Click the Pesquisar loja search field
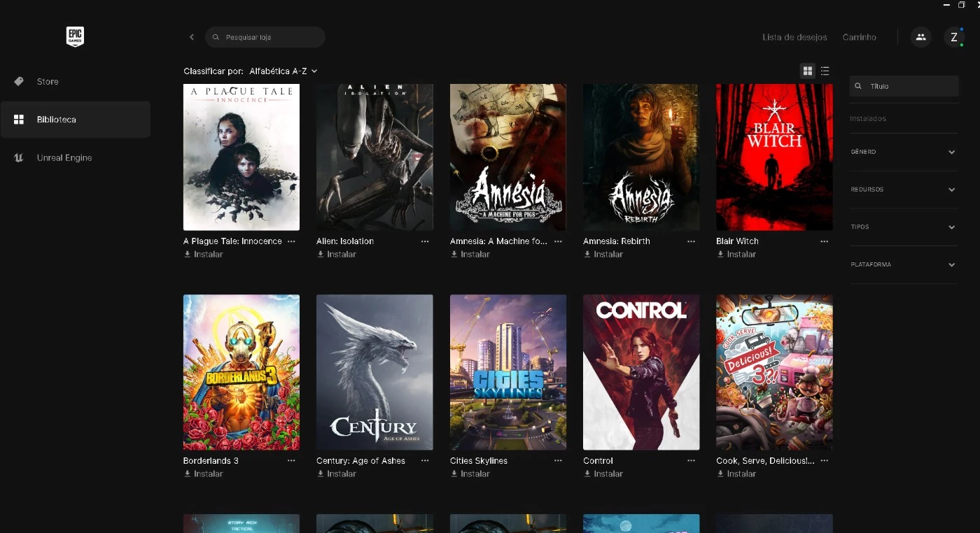The image size is (980, 533). [x=265, y=37]
